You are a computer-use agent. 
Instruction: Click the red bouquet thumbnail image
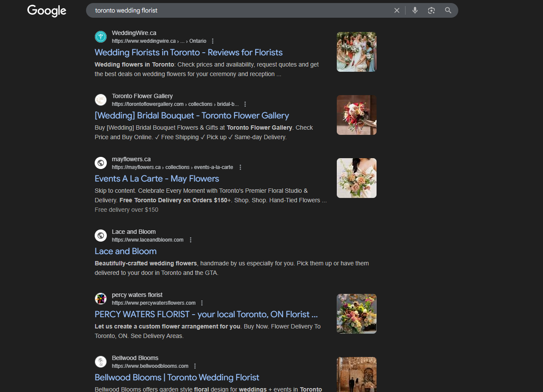pos(356,115)
